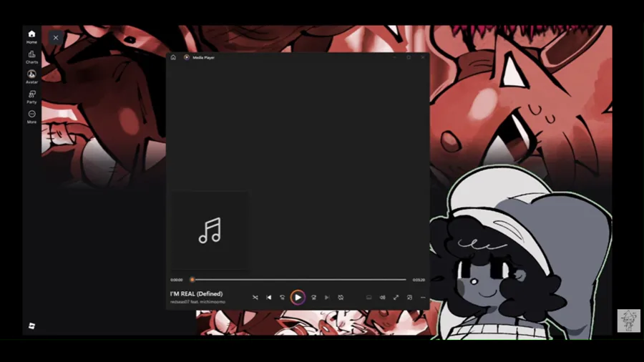Open More options in the Roblox sidebar
Screen dimensions: 644x362
click(x=31, y=117)
